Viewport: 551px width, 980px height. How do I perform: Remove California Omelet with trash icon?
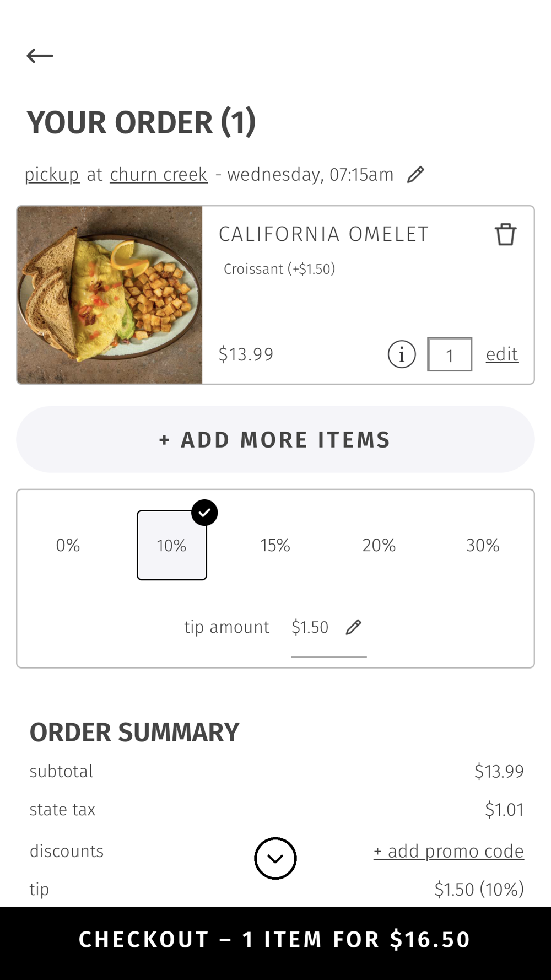click(x=505, y=234)
